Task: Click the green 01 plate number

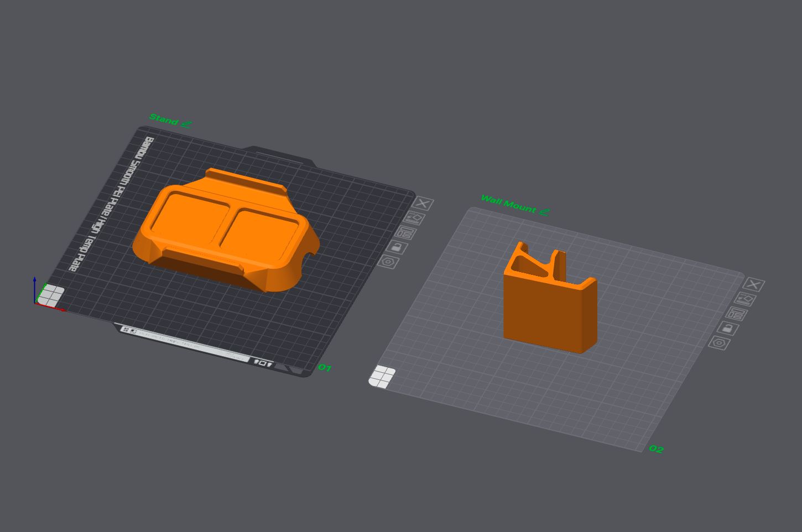Action: tap(325, 368)
